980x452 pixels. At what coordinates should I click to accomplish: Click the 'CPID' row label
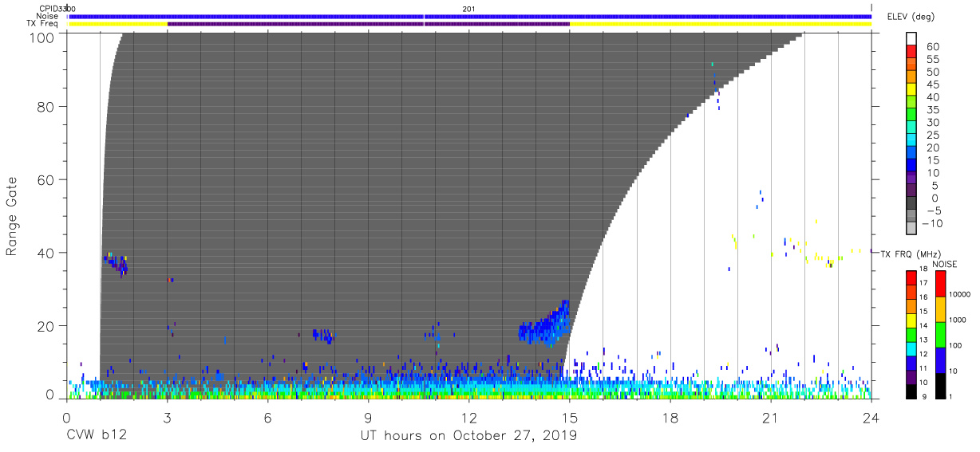(x=50, y=8)
